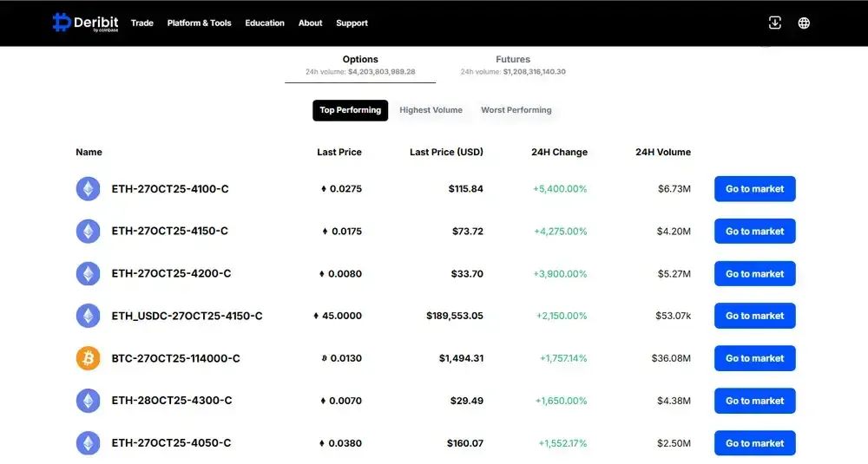868x464 pixels.
Task: Click Ethereum icon beside ETH_USDC-27OCT25-4150-C
Action: 89,316
